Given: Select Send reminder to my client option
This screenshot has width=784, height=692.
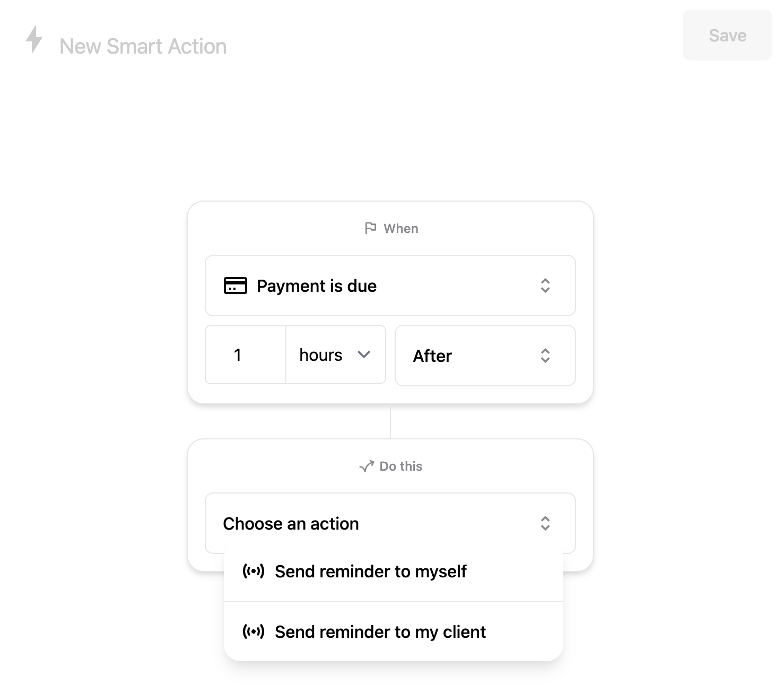Looking at the screenshot, I should (394, 632).
